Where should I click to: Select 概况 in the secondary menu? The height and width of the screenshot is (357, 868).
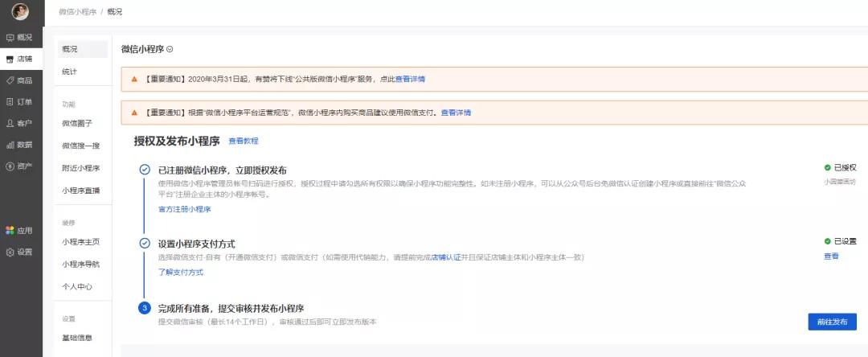coord(83,49)
